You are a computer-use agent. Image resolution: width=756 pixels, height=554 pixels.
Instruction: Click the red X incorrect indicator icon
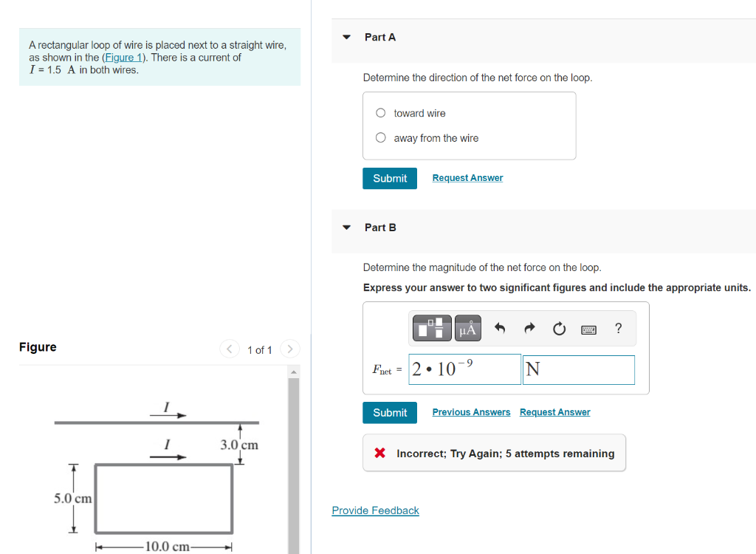(x=379, y=453)
